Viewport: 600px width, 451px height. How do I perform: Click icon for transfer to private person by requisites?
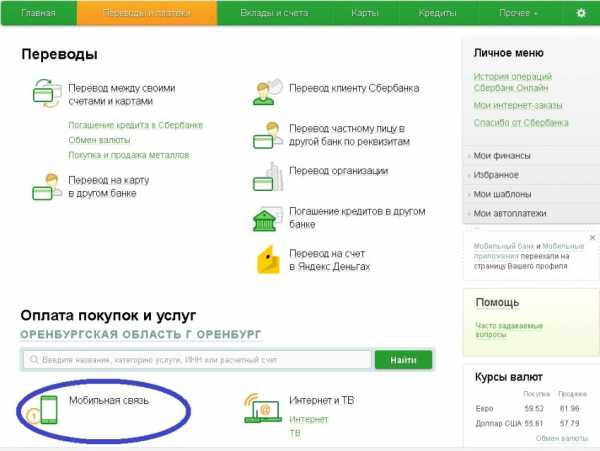pos(268,135)
